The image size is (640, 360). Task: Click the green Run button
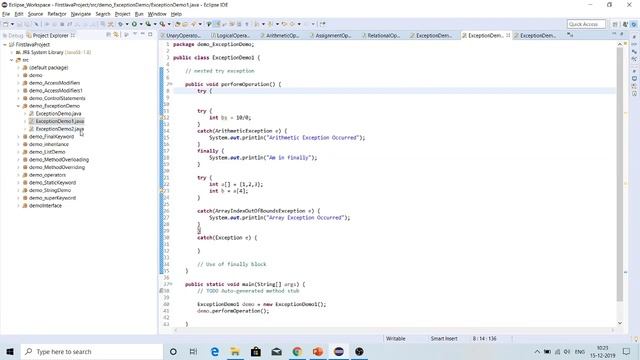click(134, 24)
